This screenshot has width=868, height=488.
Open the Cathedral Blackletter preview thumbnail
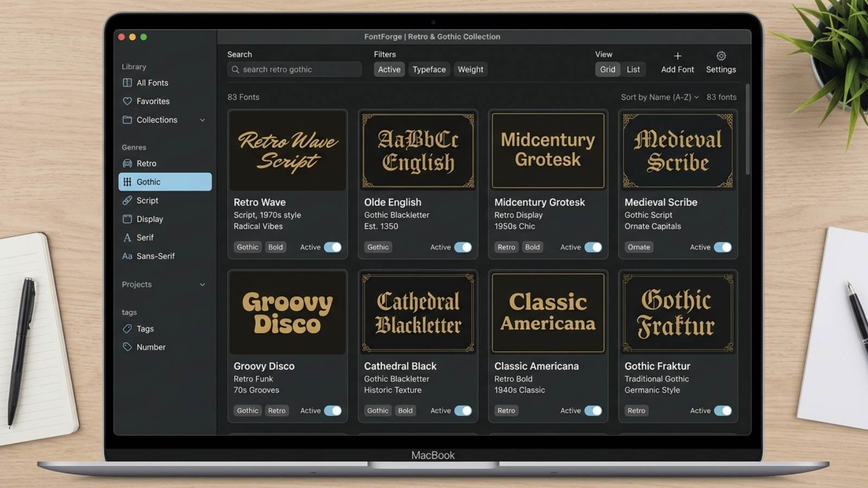coord(418,313)
